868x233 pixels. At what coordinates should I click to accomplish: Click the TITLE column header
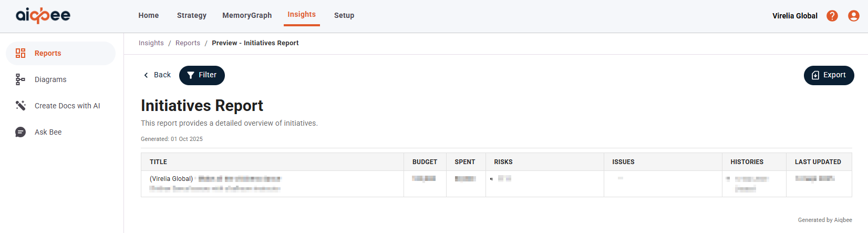(158, 162)
